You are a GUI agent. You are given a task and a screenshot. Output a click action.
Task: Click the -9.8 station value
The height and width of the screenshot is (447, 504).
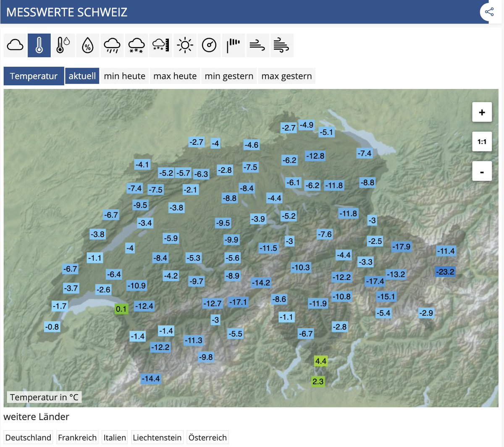point(206,357)
